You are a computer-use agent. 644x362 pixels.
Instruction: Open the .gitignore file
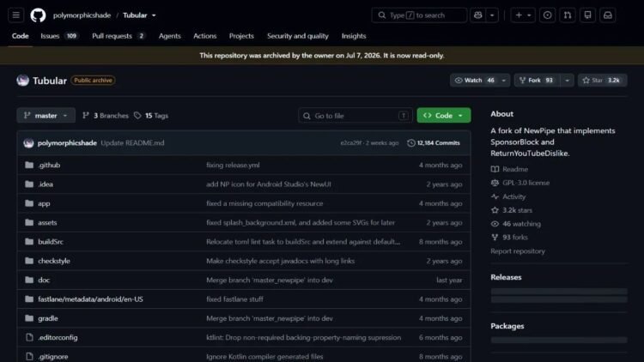pos(53,357)
